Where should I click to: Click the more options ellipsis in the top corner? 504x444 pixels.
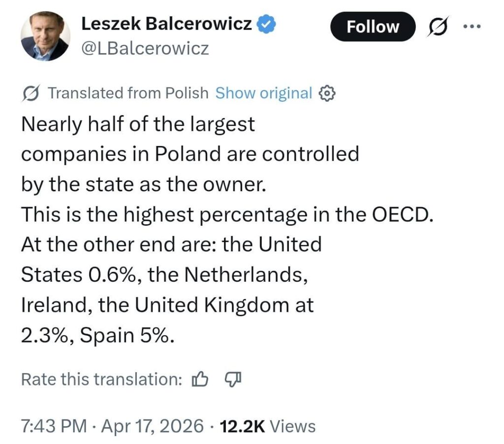471,26
